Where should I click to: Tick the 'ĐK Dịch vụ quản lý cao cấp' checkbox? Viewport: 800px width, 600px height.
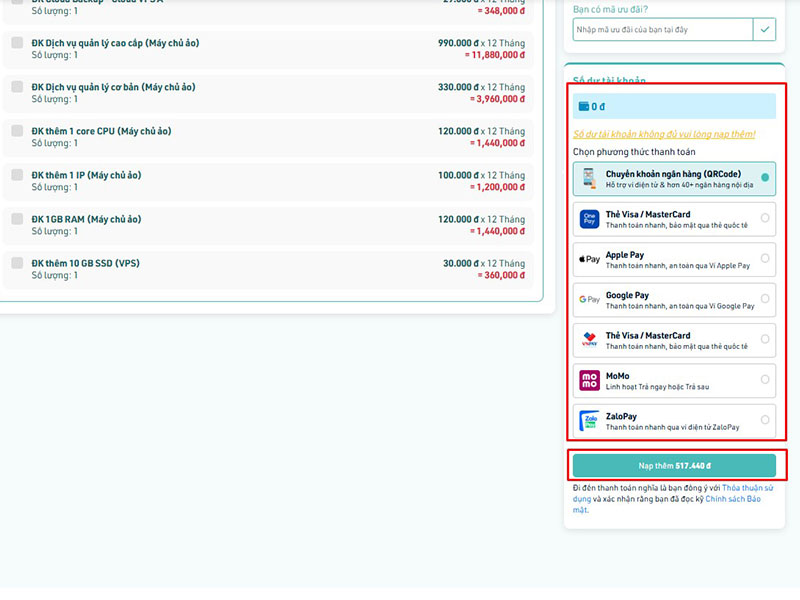(17, 43)
